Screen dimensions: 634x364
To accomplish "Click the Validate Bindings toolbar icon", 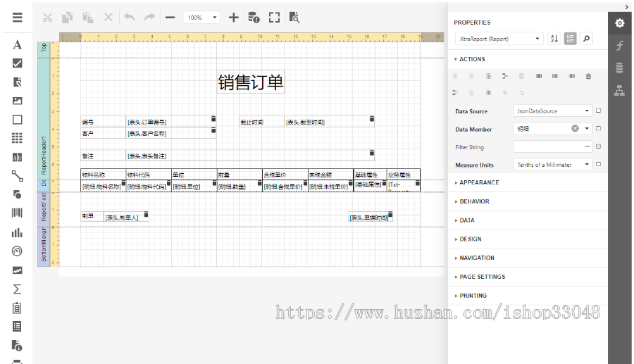I will click(254, 18).
